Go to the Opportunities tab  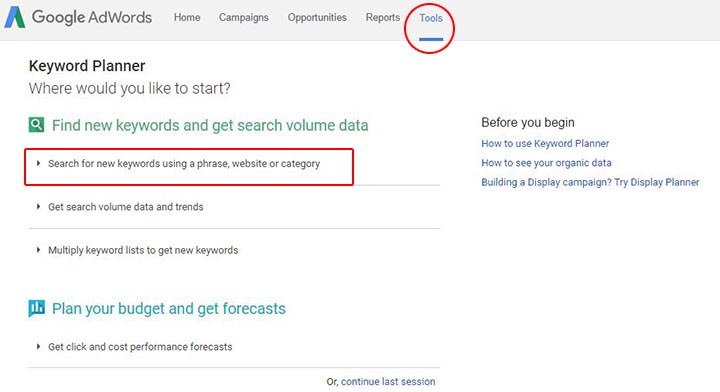317,17
